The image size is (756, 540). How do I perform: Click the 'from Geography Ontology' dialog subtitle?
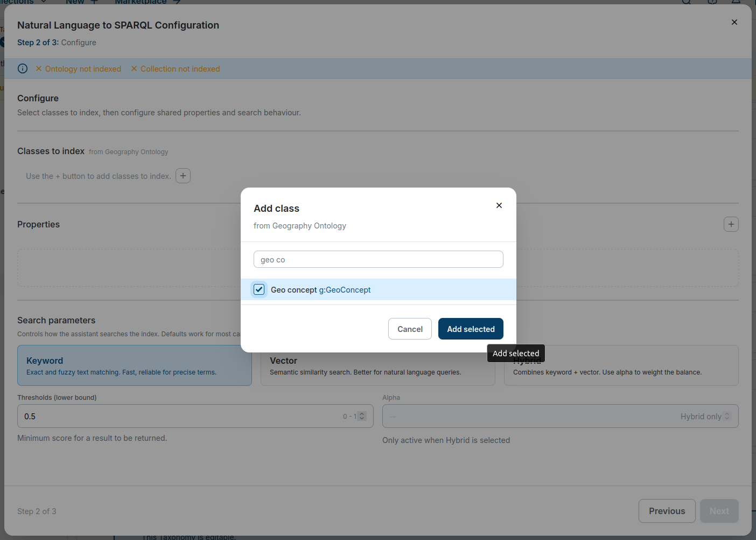300,226
